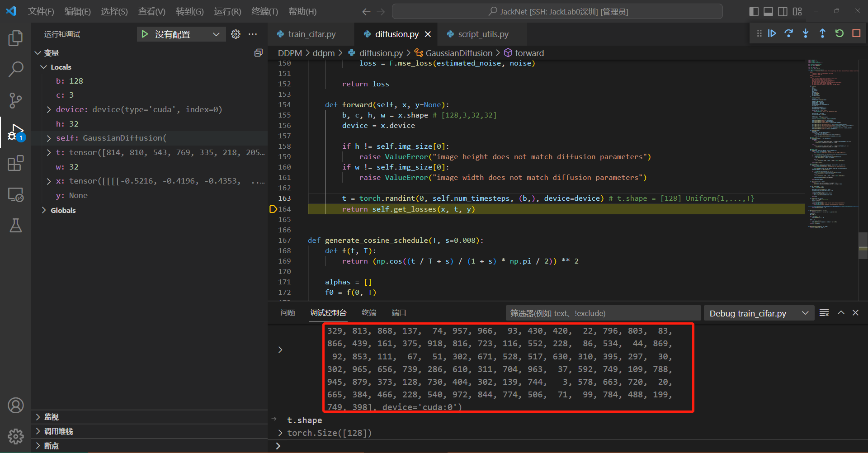The image size is (868, 453).
Task: Restart the debug session
Action: (840, 33)
